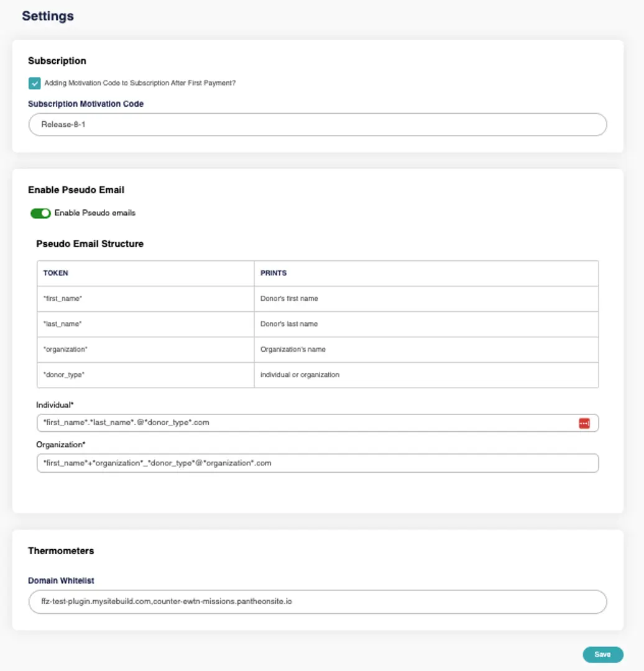Click the PRINTS column header
Viewport: 644px width, 671px height.
click(x=274, y=273)
